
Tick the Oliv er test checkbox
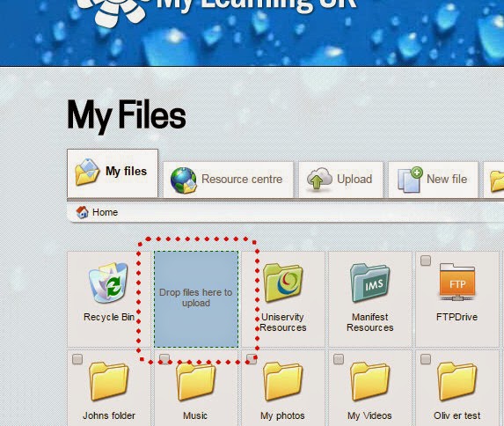click(426, 359)
